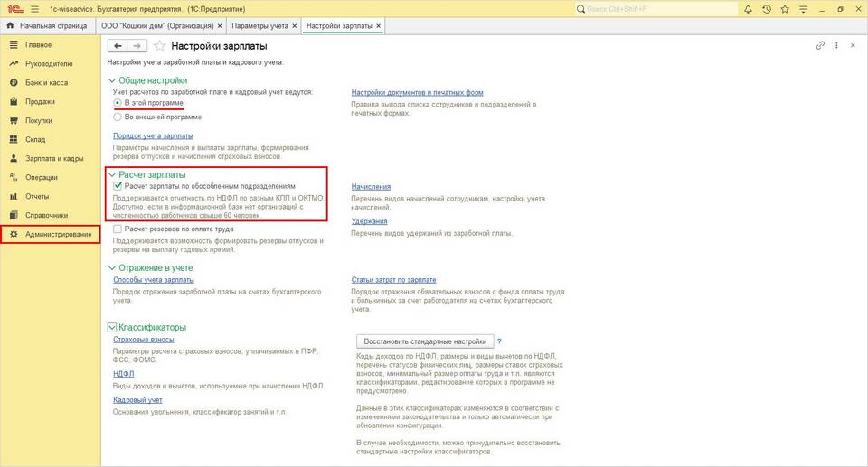Image resolution: width=868 pixels, height=467 pixels.
Task: Open the 1C hamburger main menu
Action: [34, 9]
